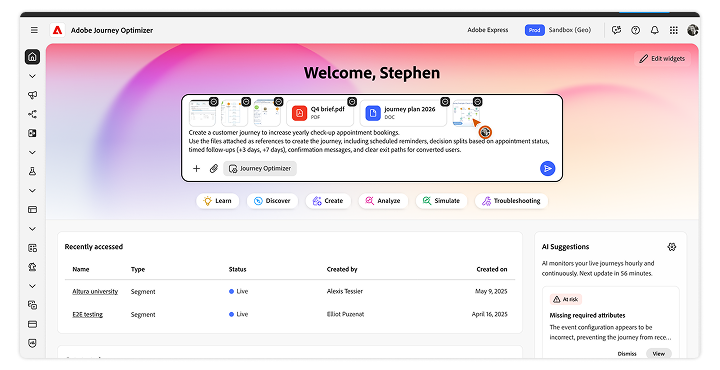Click the Created by column header
Screen dimensions: 720x370
[x=342, y=269]
